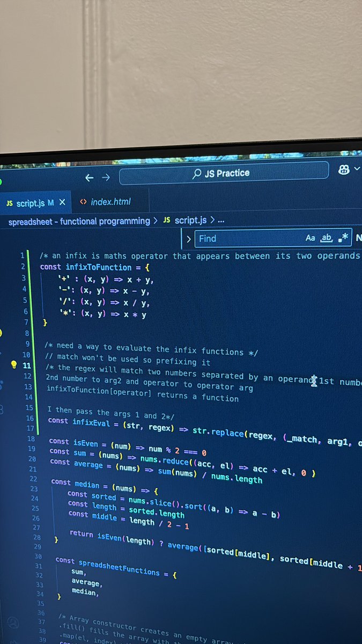Click the 'need a way to evaluate' comment
The image size is (362, 644).
click(151, 350)
